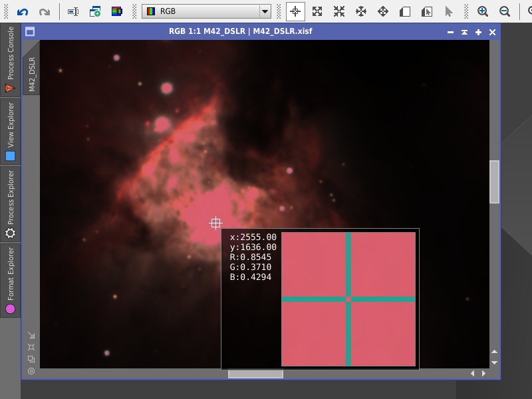Undo the last operation with the blue arrow

pos(23,12)
